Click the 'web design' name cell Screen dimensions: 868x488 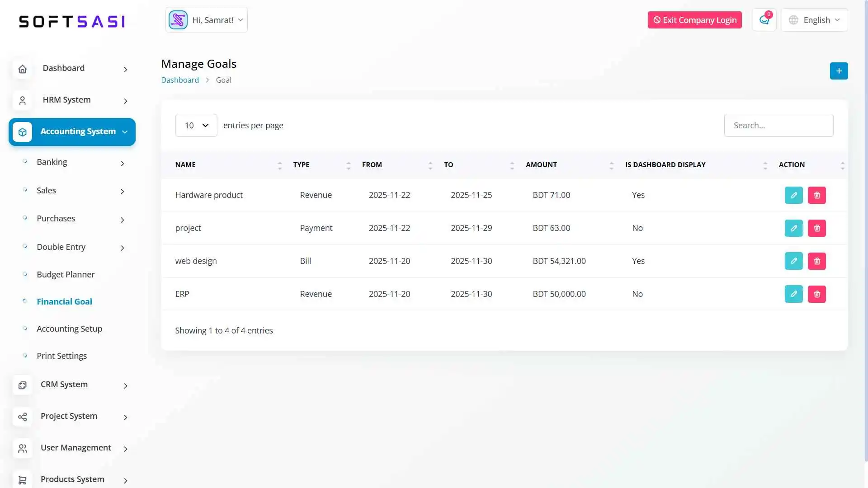click(x=196, y=261)
